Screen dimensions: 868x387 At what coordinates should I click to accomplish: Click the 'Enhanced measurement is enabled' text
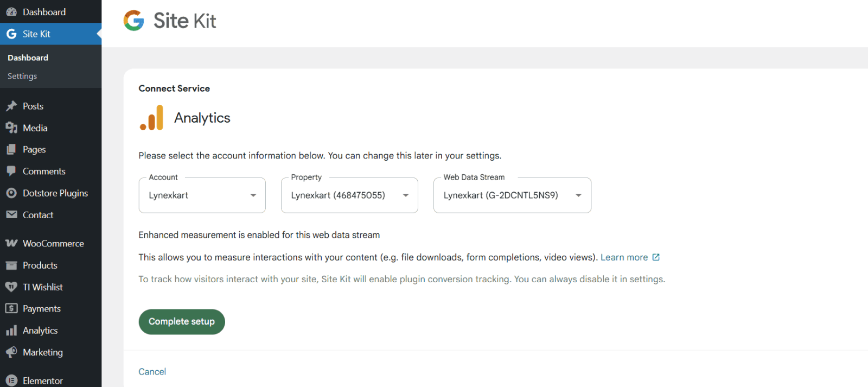tap(259, 235)
